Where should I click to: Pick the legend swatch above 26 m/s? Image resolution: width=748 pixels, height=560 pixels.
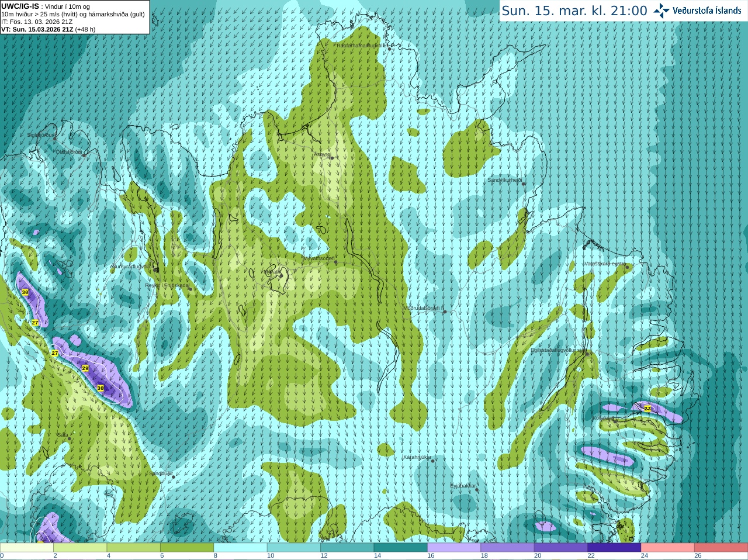point(721,548)
